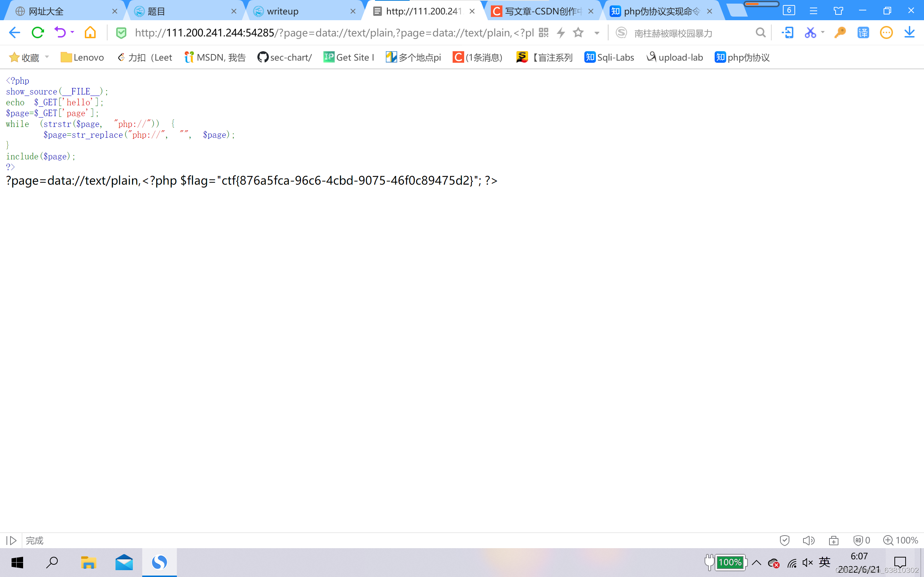The image size is (924, 577).
Task: Expand the address bar dropdown arrow
Action: click(x=597, y=33)
